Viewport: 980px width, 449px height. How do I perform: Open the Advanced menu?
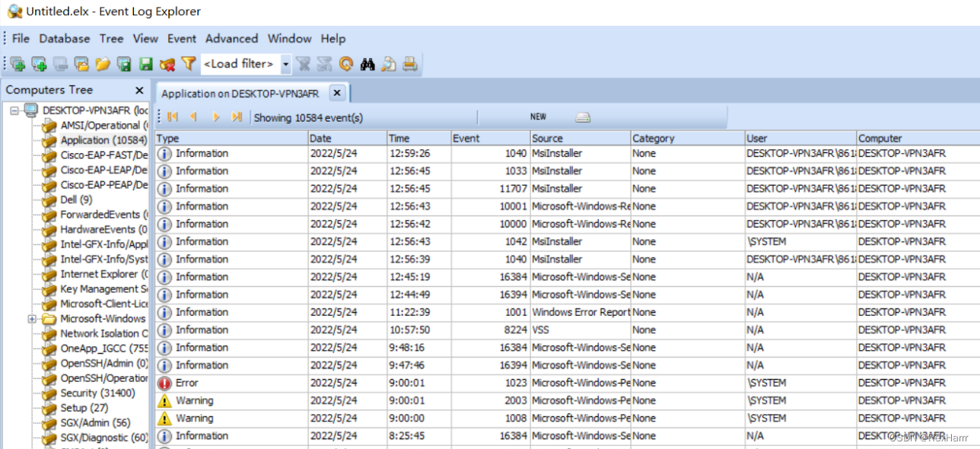231,39
